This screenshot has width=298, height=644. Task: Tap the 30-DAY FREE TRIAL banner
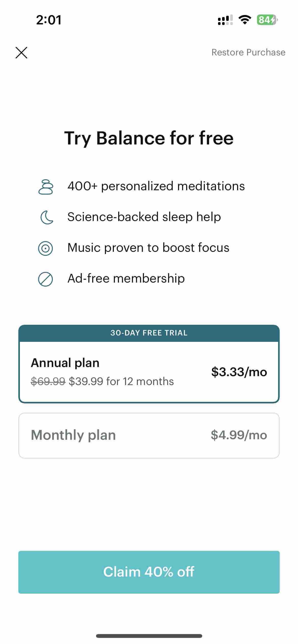tap(149, 333)
